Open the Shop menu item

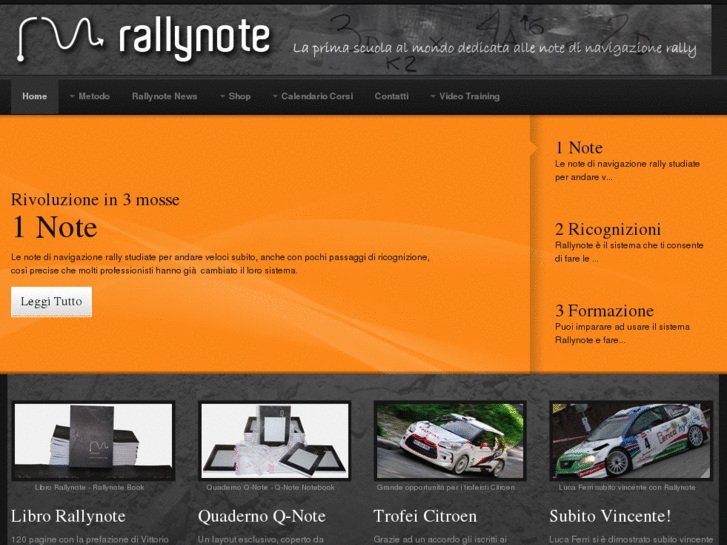[239, 96]
